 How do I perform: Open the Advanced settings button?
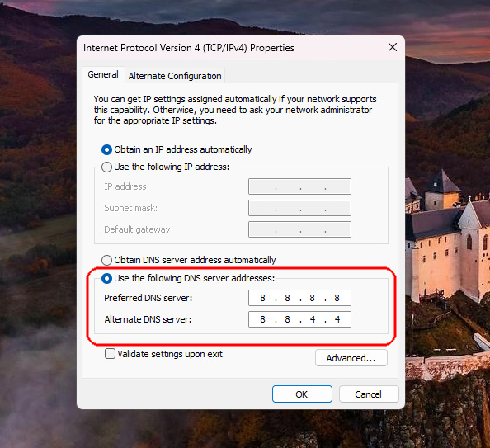click(x=351, y=357)
